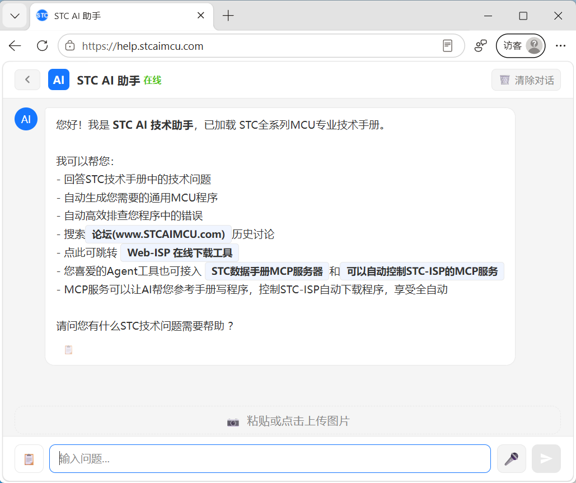Click the 在线 online status label
This screenshot has height=483, width=576.
pyautogui.click(x=152, y=80)
